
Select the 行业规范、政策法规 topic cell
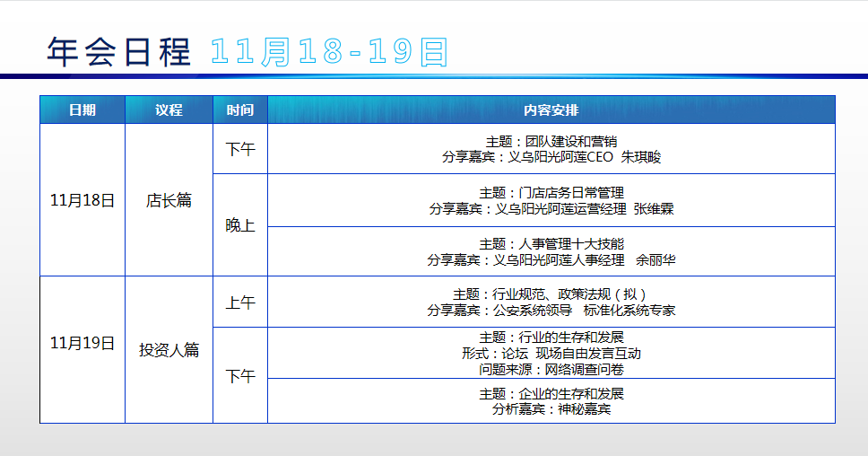(551, 303)
